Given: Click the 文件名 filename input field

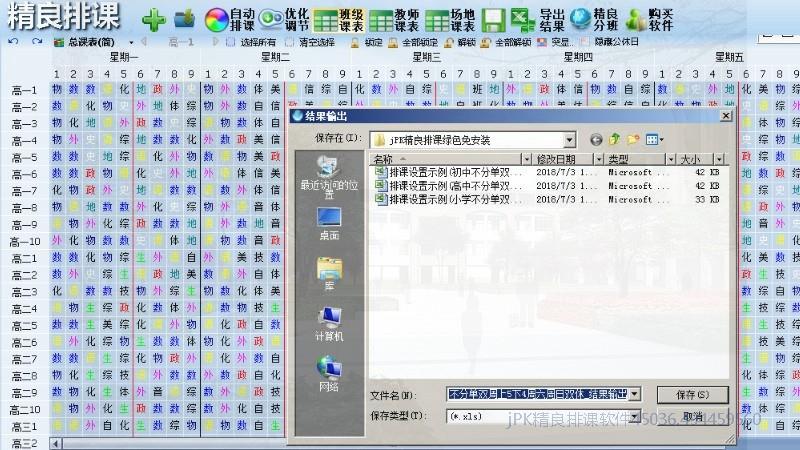Looking at the screenshot, I should coord(537,394).
